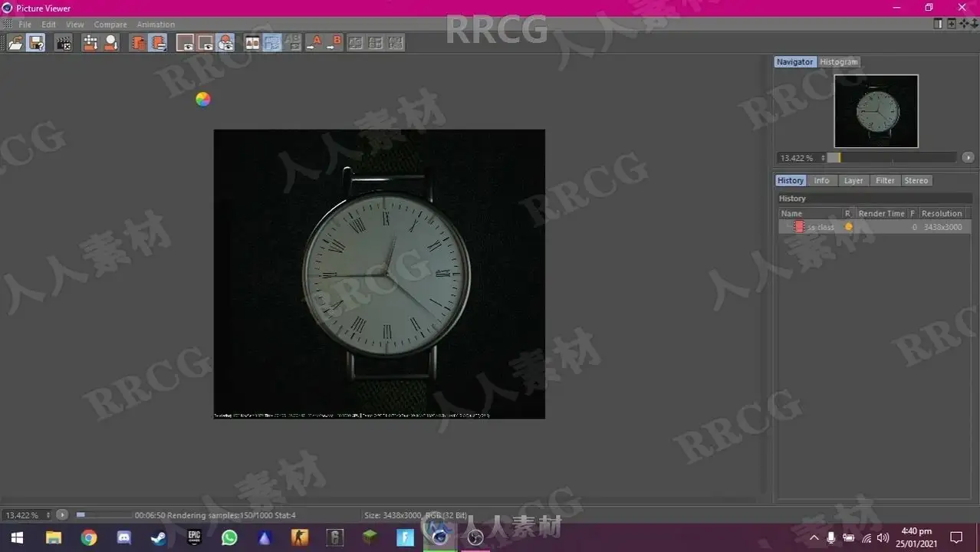
Task: Click the taskbar volume icon
Action: tap(883, 537)
